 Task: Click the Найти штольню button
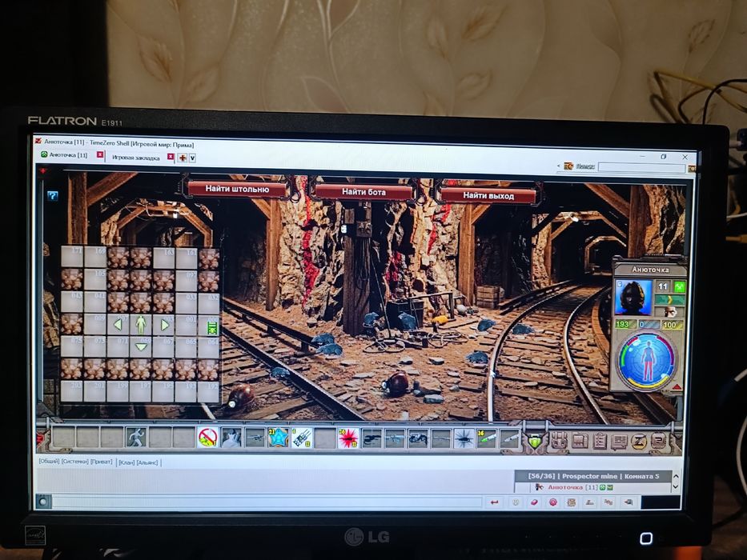[237, 189]
